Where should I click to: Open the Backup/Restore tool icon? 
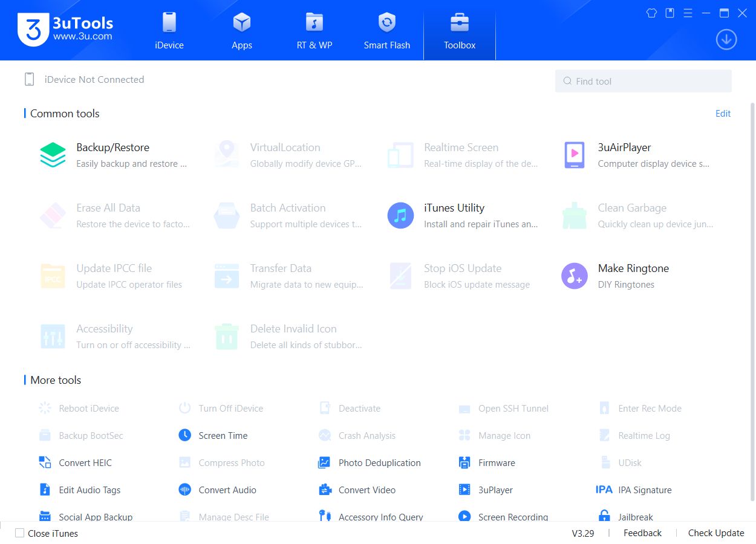click(x=53, y=155)
